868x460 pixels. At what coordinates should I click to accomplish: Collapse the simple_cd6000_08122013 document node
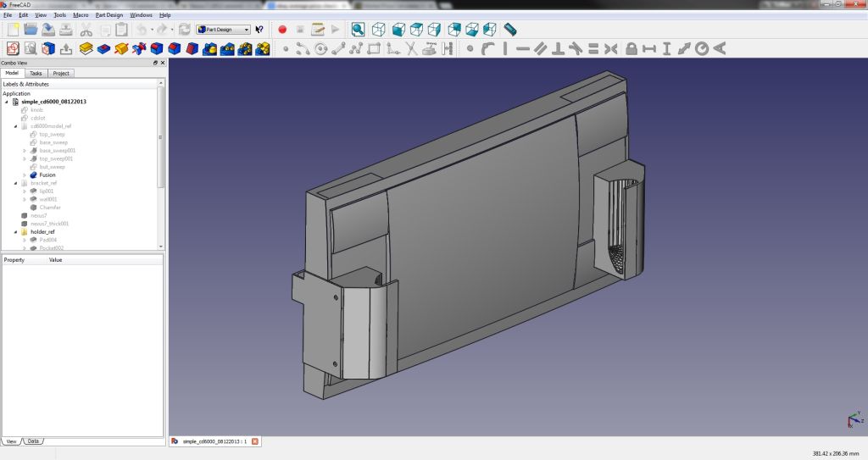7,102
